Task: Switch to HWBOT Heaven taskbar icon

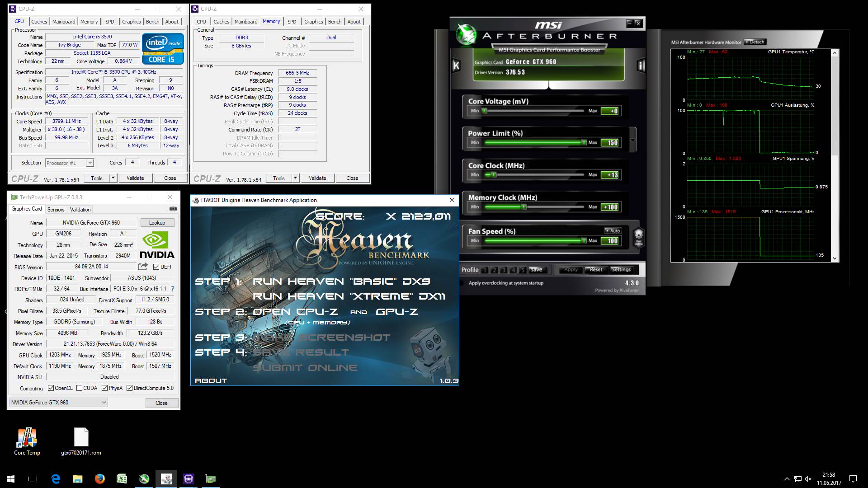Action: coord(166,479)
